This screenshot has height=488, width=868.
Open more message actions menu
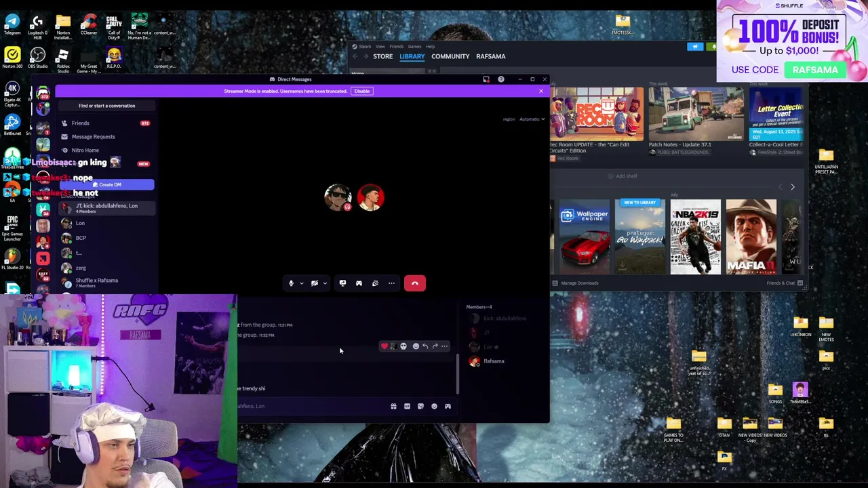pos(444,346)
